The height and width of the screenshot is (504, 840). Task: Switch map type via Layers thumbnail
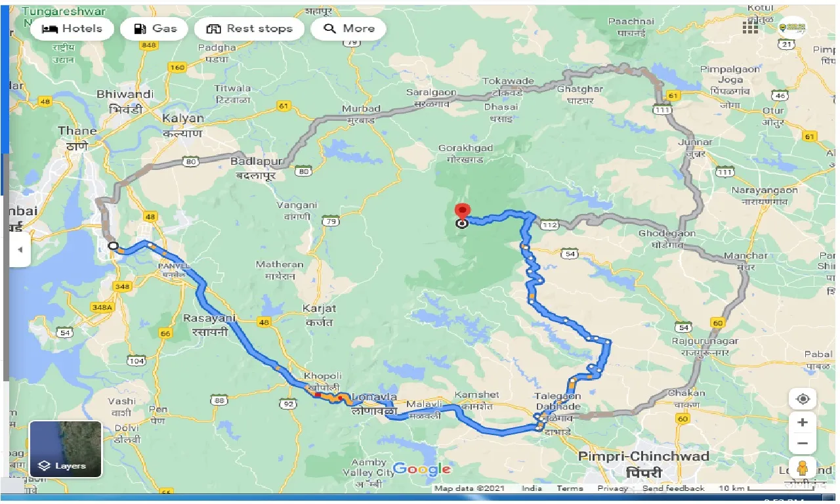(x=66, y=449)
